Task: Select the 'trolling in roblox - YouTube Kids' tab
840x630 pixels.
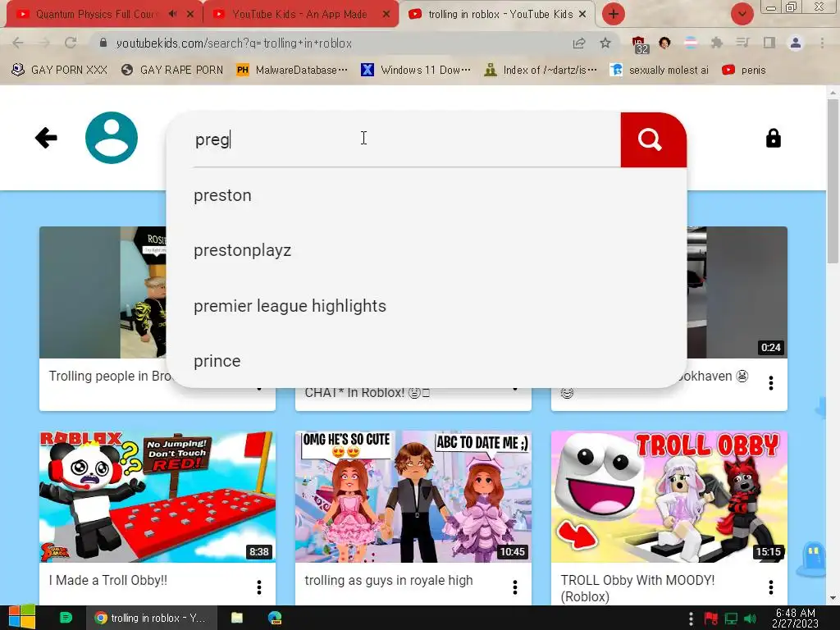Action: point(500,15)
